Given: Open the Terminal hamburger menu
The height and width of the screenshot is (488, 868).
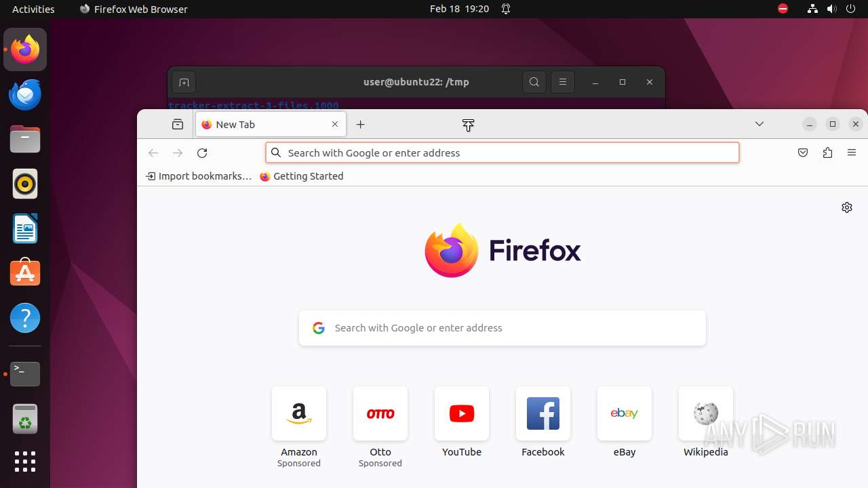Looking at the screenshot, I should pos(563,82).
